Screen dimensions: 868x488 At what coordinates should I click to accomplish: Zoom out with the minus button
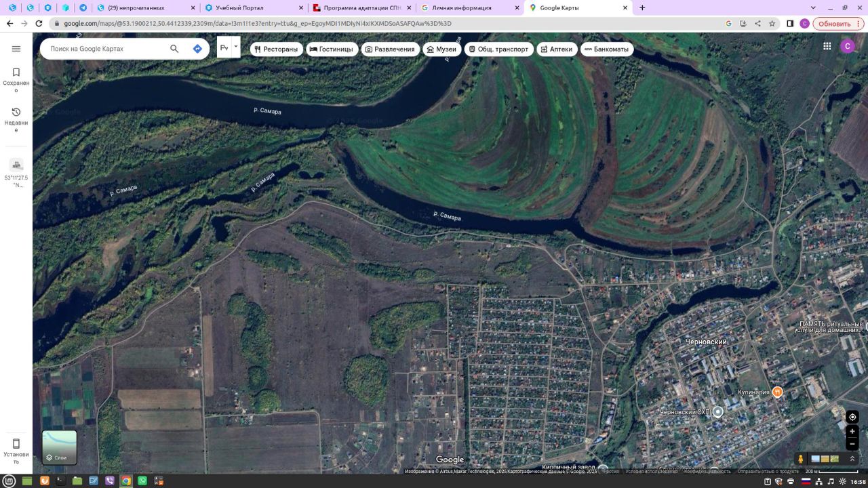(x=852, y=445)
